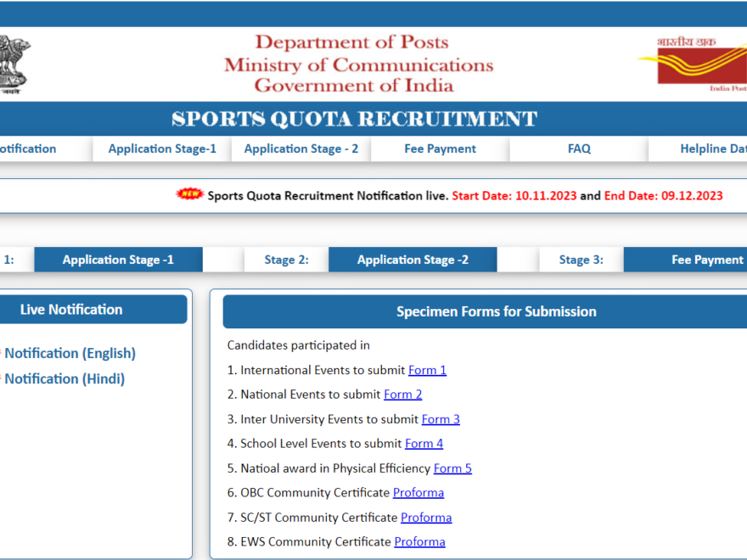Click the blue Application Stage -2 button

pyautogui.click(x=413, y=260)
